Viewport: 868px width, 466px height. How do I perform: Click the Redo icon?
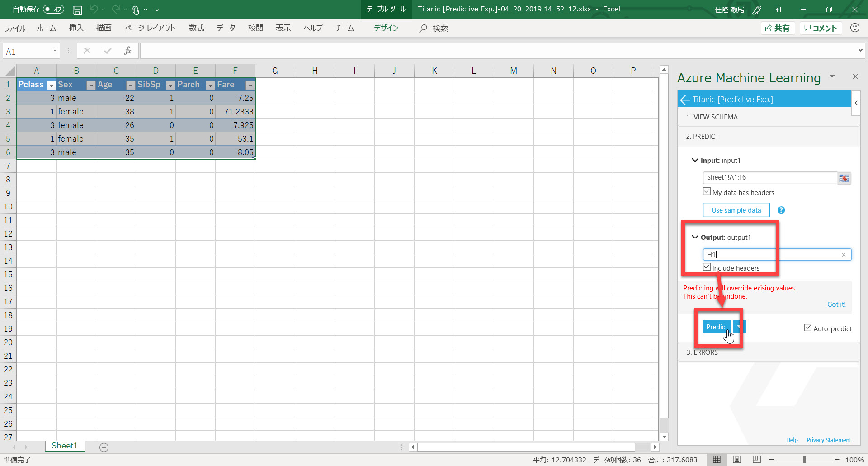[116, 9]
